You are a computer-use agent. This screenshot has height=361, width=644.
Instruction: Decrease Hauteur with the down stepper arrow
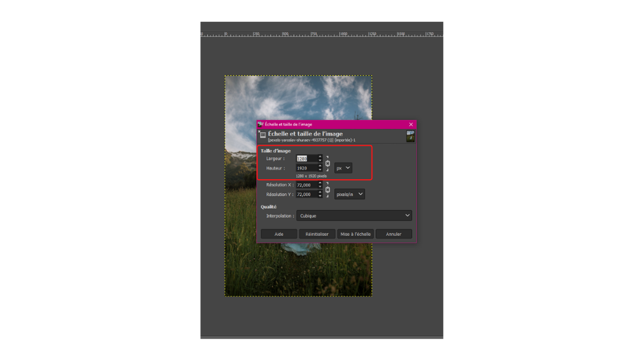pos(320,170)
